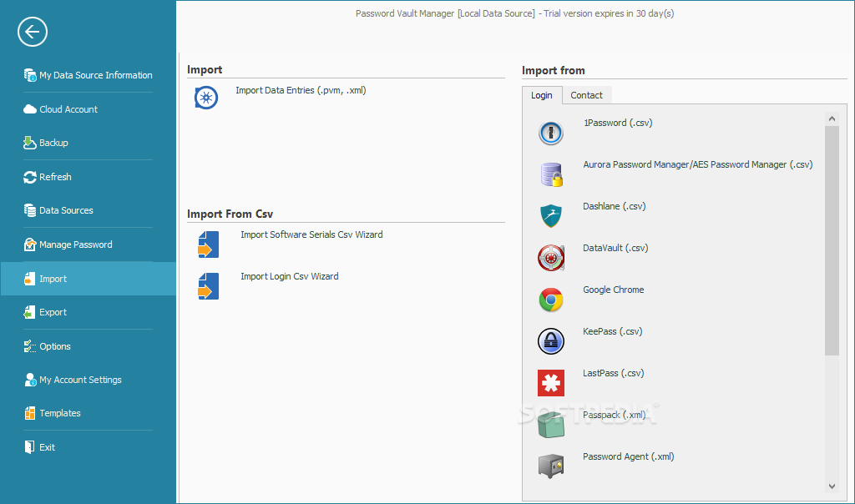Click the Import Data Entries gear icon
Viewport: 855px width, 504px height.
click(x=206, y=98)
